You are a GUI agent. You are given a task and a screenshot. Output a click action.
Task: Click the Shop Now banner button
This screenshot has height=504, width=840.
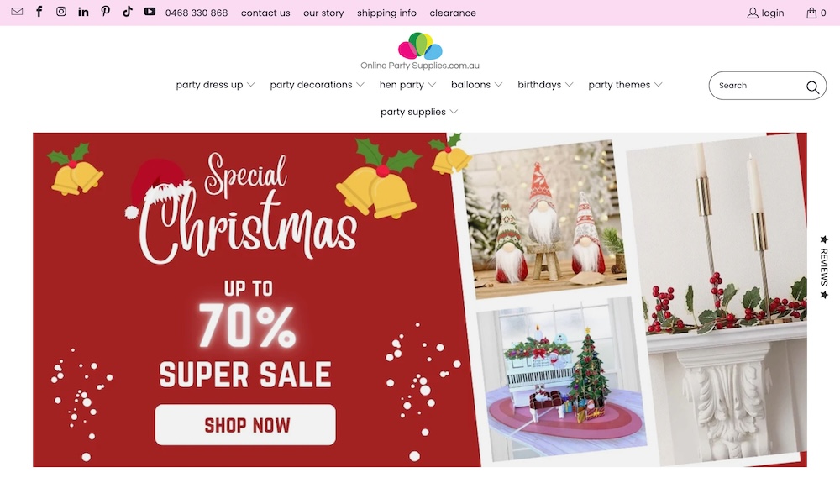point(245,425)
